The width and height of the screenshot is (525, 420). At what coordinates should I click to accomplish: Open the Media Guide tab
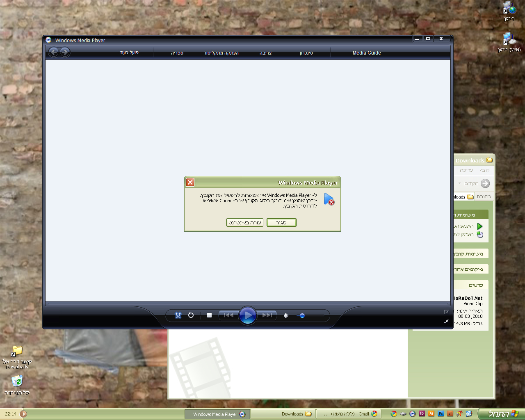[x=367, y=53]
